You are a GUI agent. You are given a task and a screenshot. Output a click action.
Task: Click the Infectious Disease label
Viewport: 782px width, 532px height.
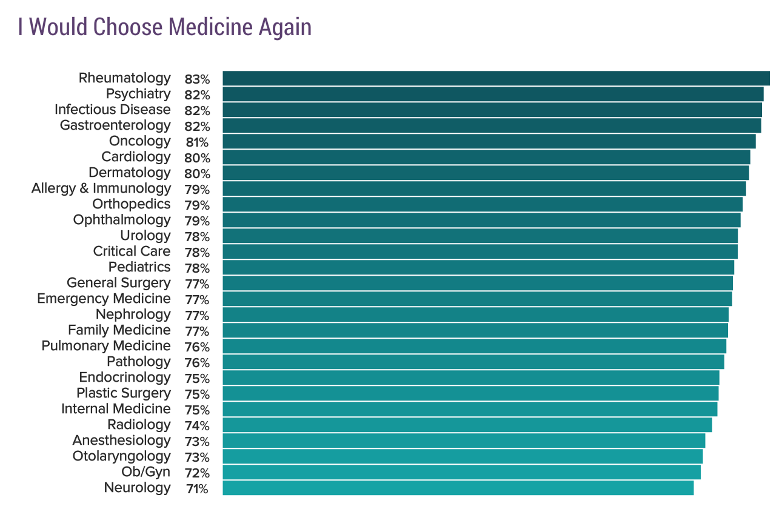(113, 110)
